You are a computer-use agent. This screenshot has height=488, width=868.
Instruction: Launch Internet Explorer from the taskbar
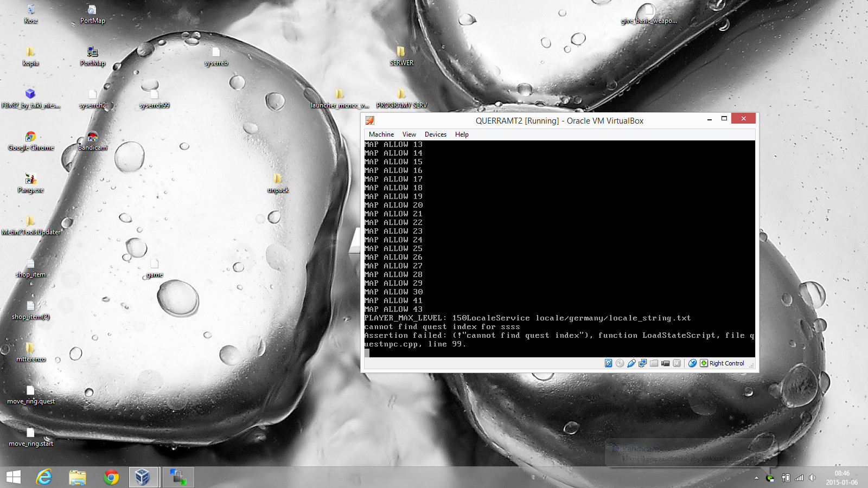pos(44,477)
